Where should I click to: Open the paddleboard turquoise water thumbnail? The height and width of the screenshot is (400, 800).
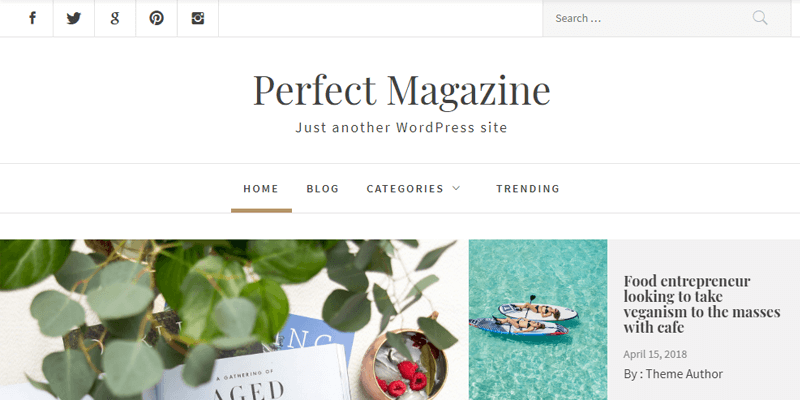click(x=538, y=320)
